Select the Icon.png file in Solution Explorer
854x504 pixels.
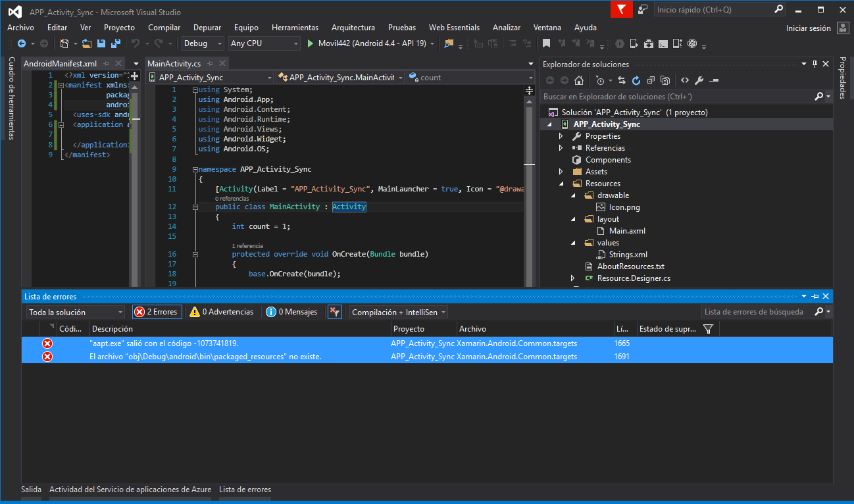[x=624, y=207]
